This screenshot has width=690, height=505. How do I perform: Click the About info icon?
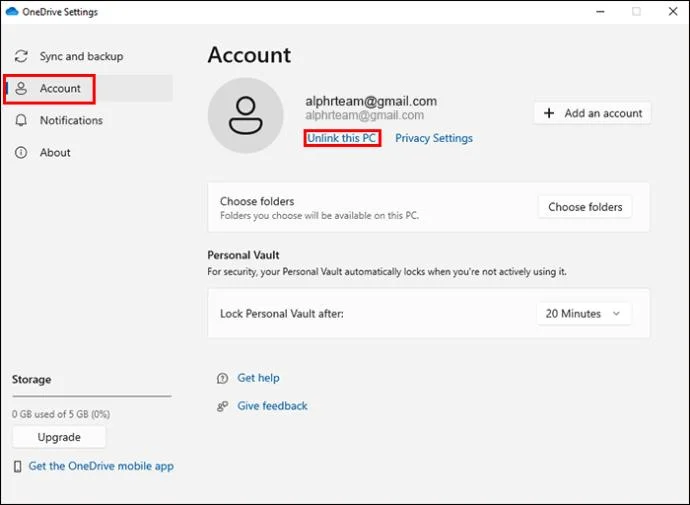point(21,153)
